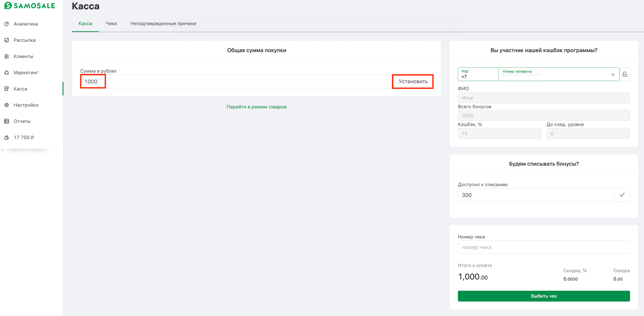Confirm bonus write-off with checkmark
The width and height of the screenshot is (644, 316).
click(622, 195)
